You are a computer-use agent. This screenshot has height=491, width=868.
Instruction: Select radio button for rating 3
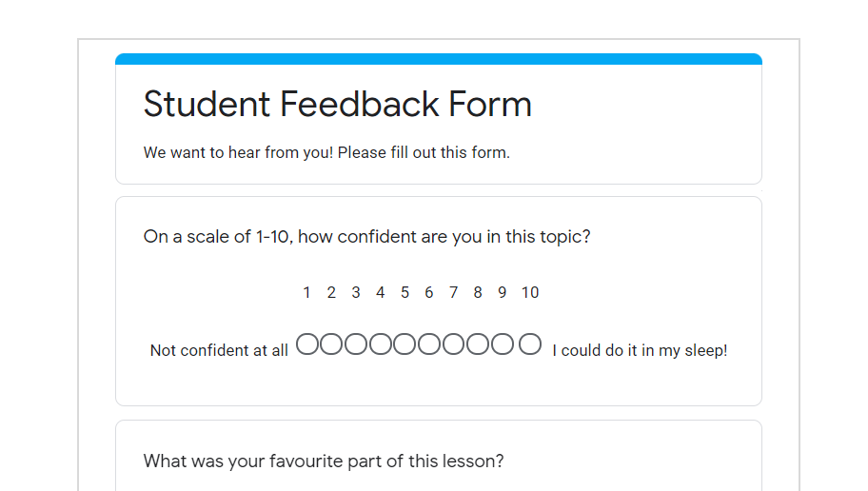click(356, 344)
